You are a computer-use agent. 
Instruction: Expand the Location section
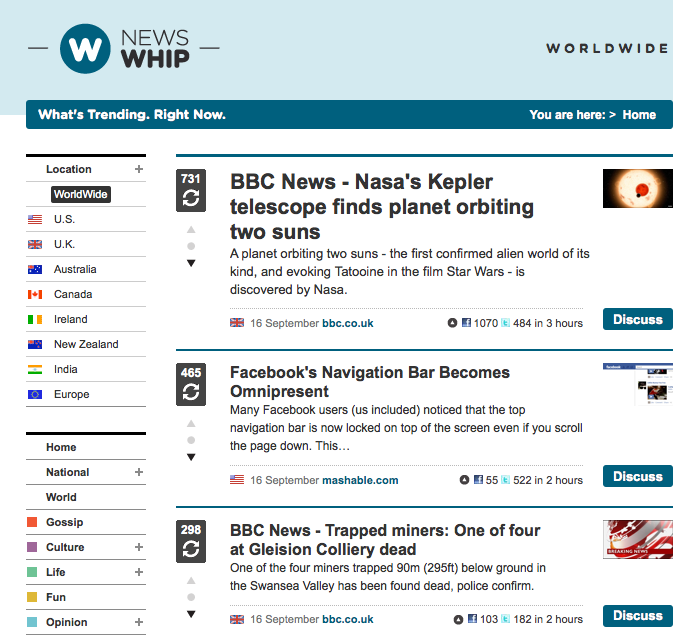[139, 169]
